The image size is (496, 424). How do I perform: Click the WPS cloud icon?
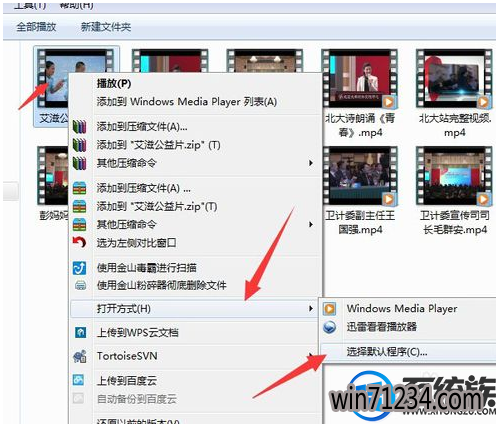pos(80,332)
